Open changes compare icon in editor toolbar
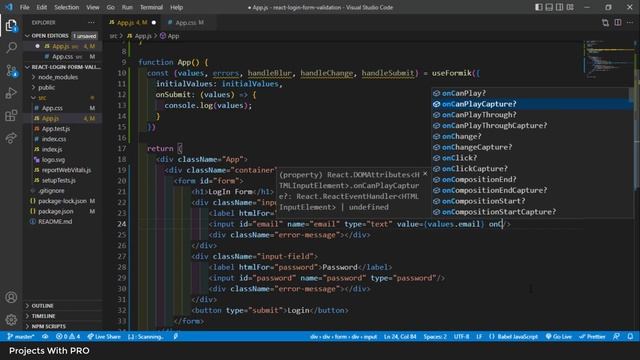 point(605,22)
